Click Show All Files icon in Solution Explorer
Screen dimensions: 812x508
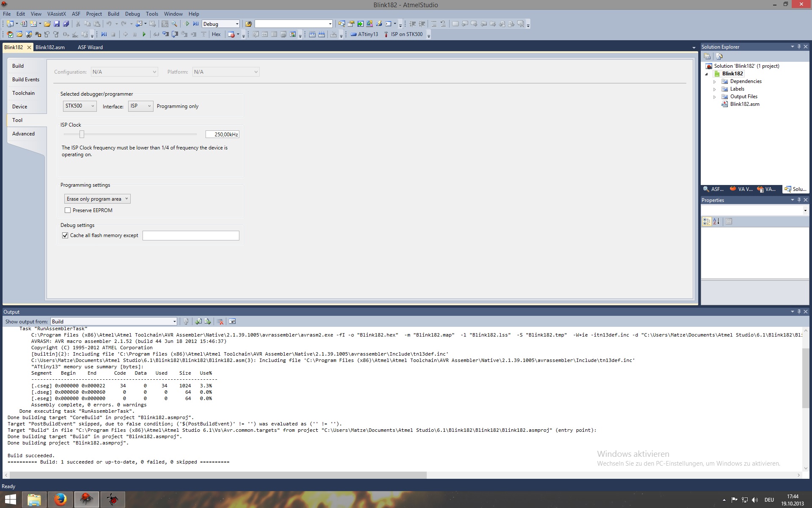(719, 56)
